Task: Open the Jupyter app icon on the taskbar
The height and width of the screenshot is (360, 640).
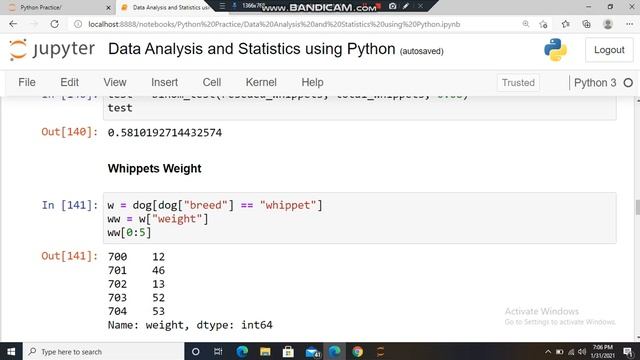Action: point(380,351)
